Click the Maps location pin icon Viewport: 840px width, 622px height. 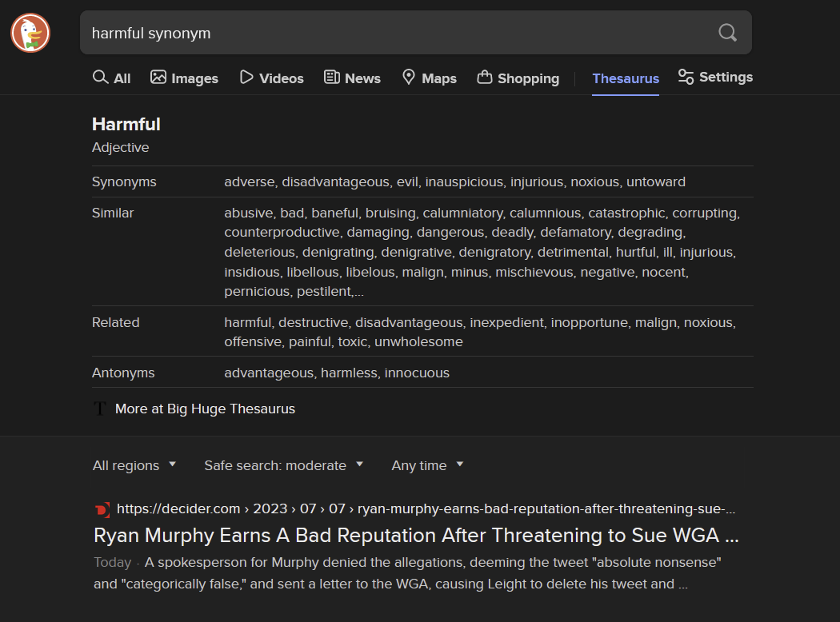[409, 78]
